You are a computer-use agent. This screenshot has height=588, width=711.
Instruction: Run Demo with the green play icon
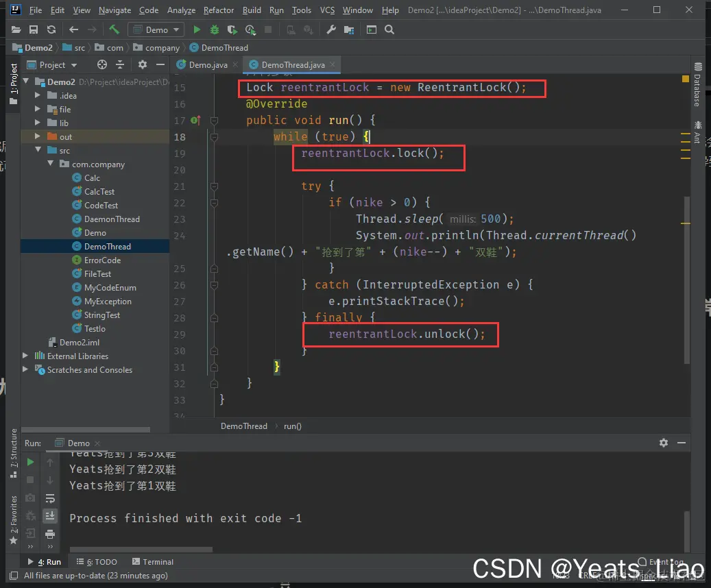click(x=197, y=30)
